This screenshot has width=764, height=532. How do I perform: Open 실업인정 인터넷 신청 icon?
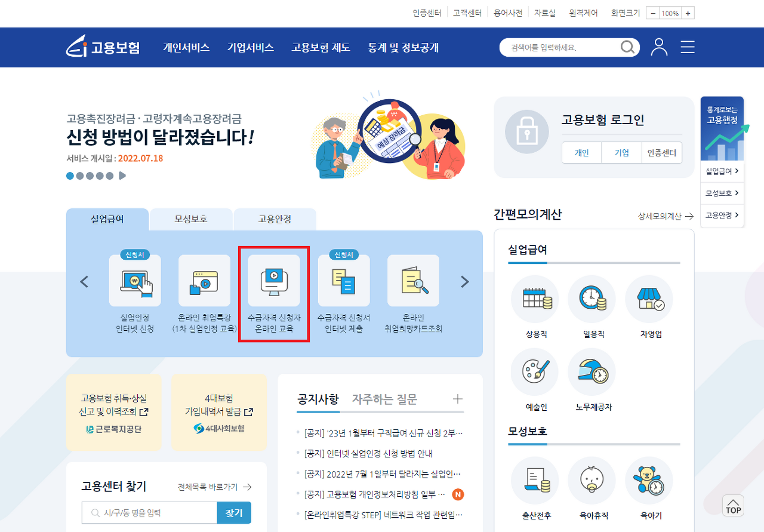pyautogui.click(x=135, y=281)
